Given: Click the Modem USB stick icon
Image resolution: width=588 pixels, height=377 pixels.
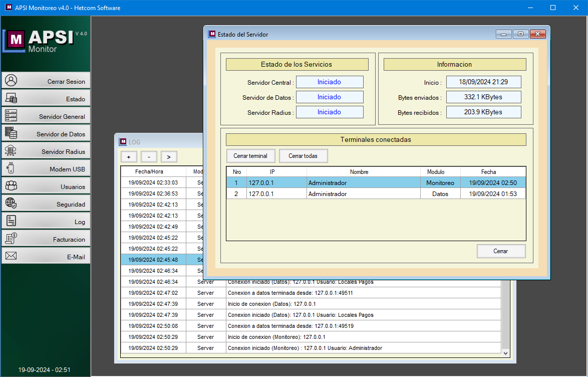Looking at the screenshot, I should click(x=11, y=168).
